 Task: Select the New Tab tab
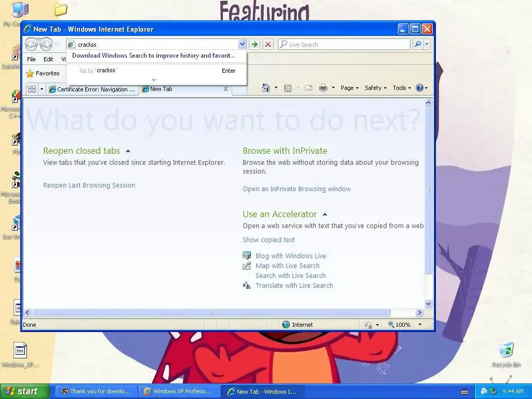pos(185,89)
